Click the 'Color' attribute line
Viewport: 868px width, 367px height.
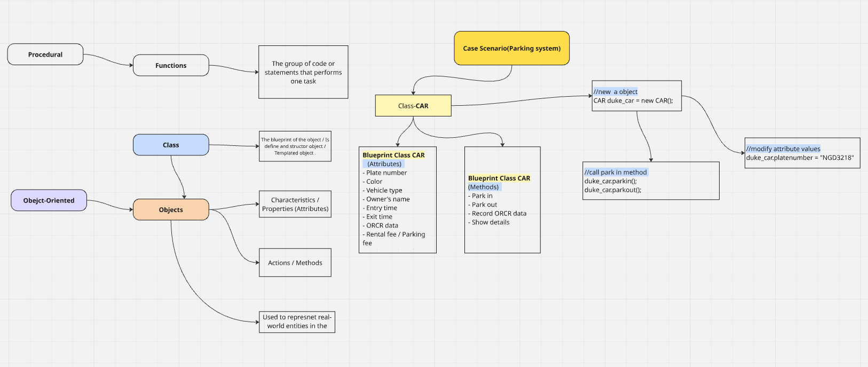(x=373, y=182)
